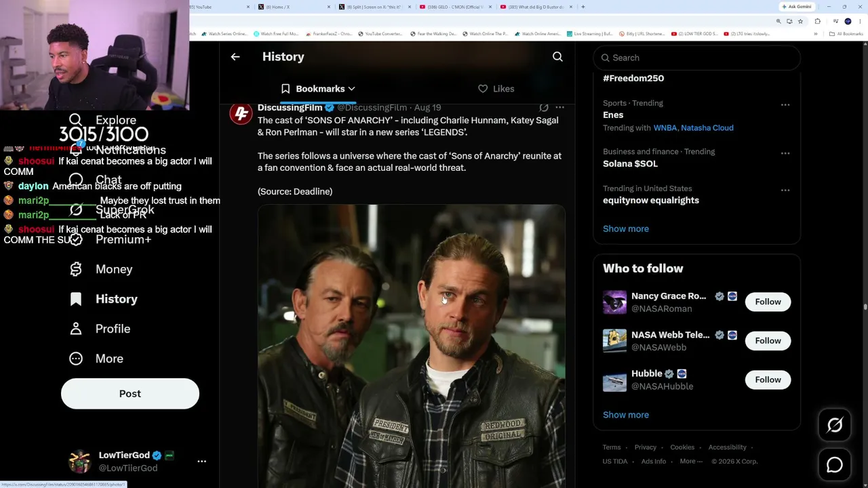The width and height of the screenshot is (868, 488).
Task: Show more trending topics
Action: point(626,229)
